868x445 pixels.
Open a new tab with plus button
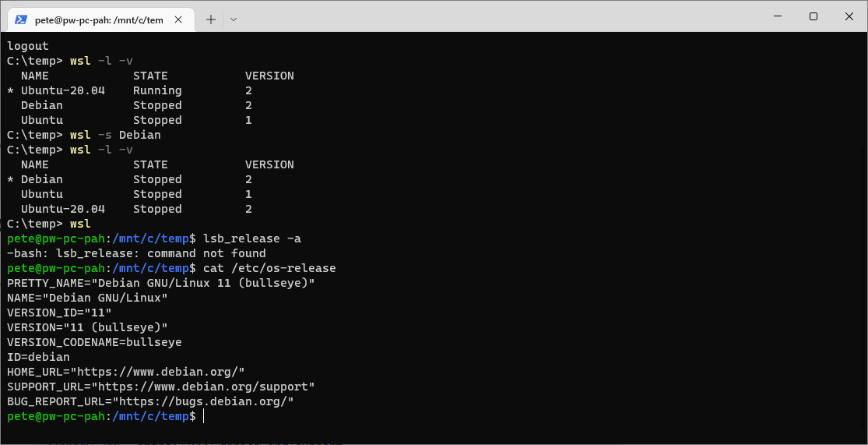click(x=211, y=19)
